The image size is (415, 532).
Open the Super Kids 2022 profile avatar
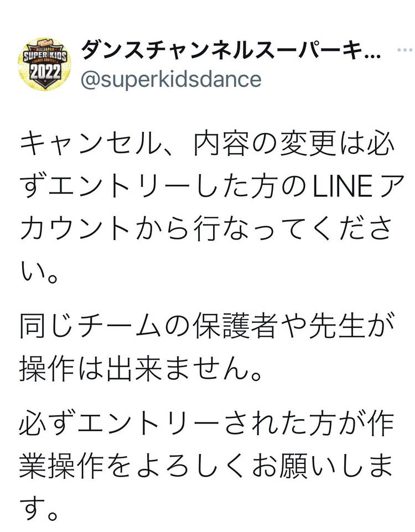pos(44,64)
